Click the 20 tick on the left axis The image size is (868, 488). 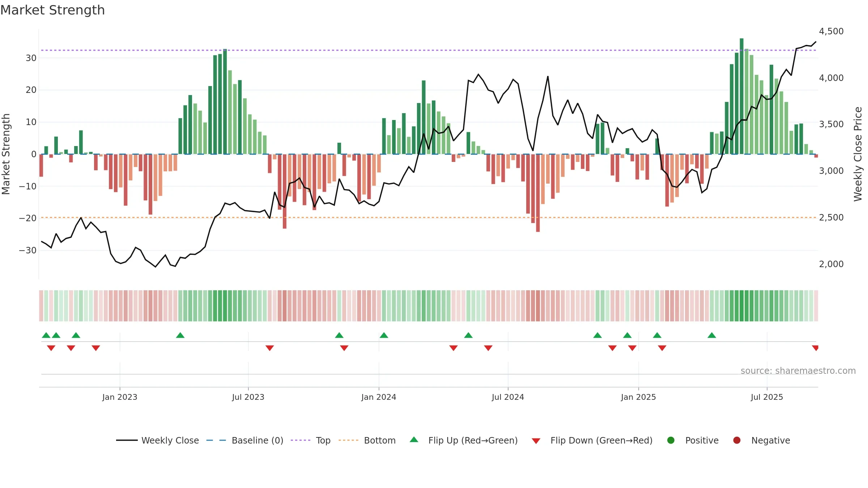click(31, 90)
